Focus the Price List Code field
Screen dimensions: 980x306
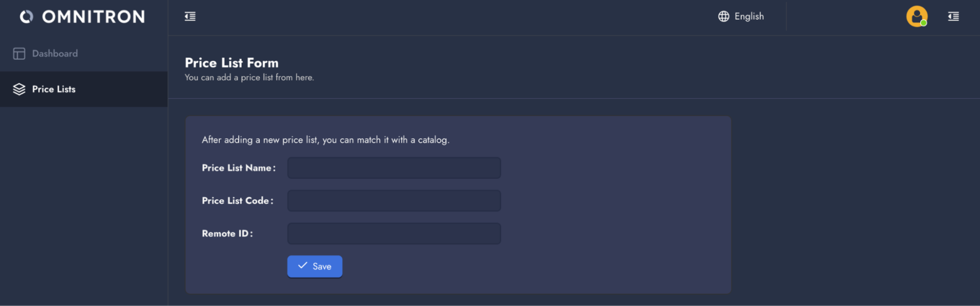394,201
